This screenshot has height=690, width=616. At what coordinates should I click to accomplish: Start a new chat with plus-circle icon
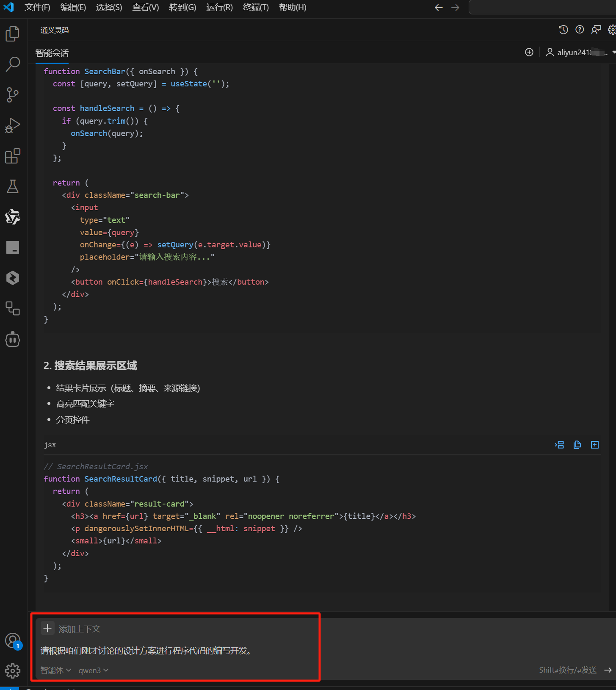[x=529, y=52]
